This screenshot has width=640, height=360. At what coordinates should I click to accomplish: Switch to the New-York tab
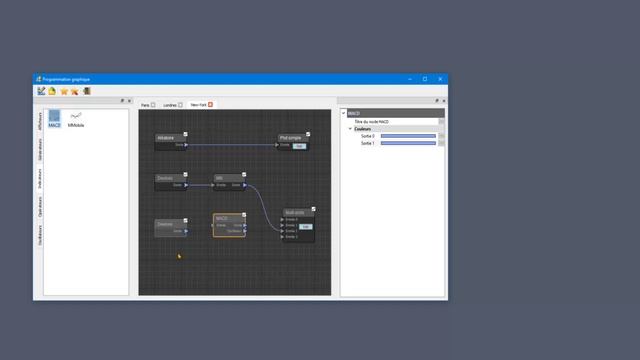[198, 105]
